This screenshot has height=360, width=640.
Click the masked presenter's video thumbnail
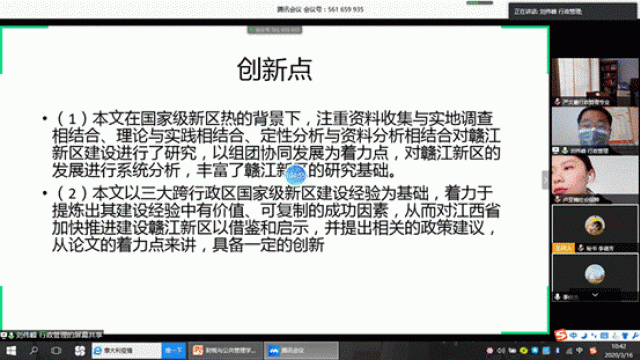[x=595, y=130]
